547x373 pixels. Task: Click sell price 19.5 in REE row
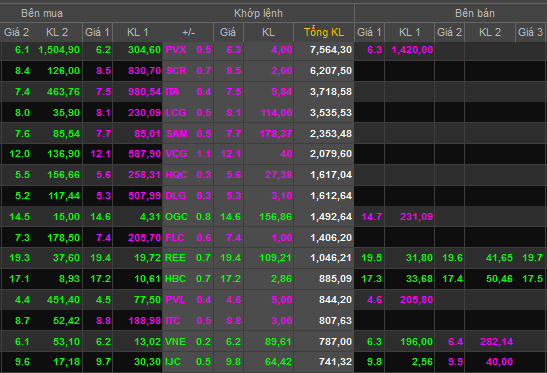click(372, 258)
